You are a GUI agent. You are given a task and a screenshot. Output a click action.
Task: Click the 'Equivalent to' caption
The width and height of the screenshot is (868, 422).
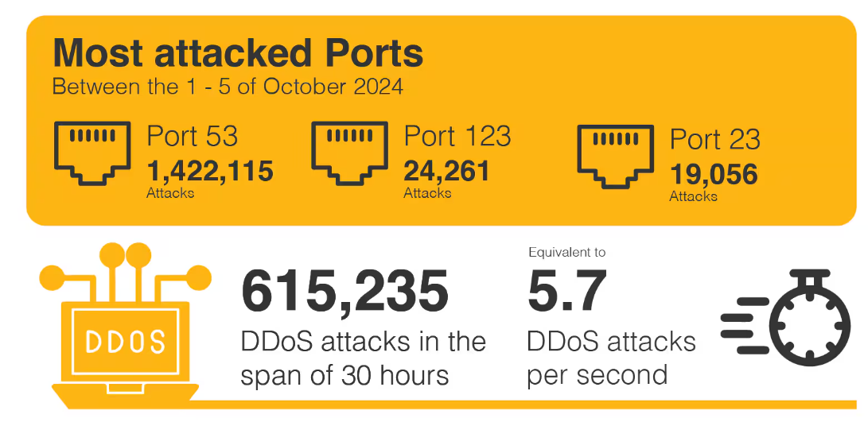(x=567, y=252)
